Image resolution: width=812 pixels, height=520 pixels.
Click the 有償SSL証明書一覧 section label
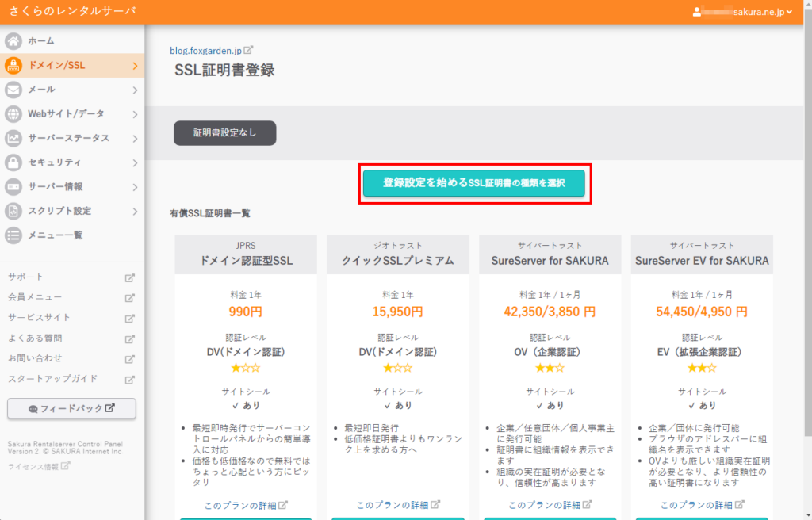point(210,213)
